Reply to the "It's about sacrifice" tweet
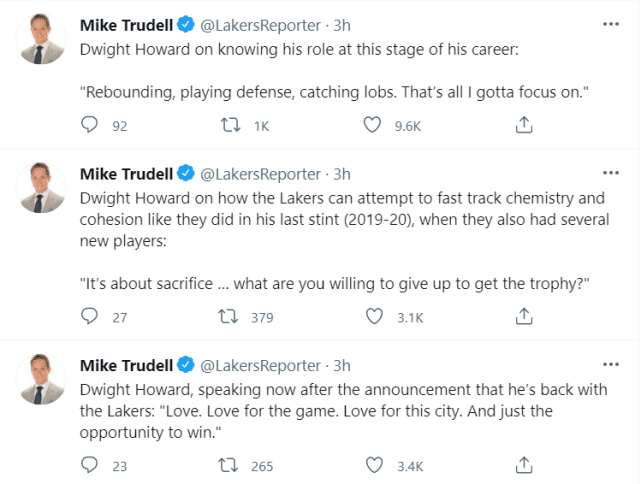The width and height of the screenshot is (641, 484). [89, 317]
